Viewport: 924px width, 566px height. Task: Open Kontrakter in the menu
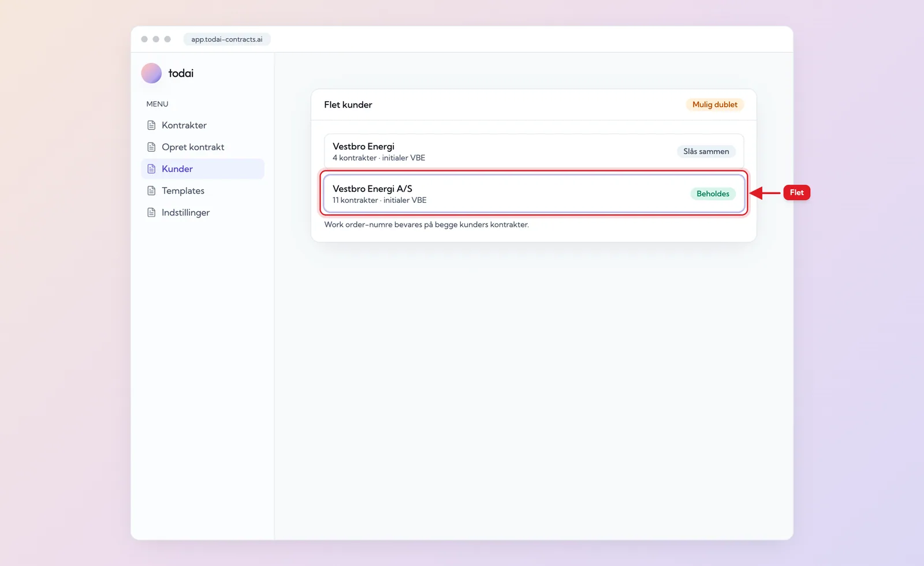click(x=203, y=125)
